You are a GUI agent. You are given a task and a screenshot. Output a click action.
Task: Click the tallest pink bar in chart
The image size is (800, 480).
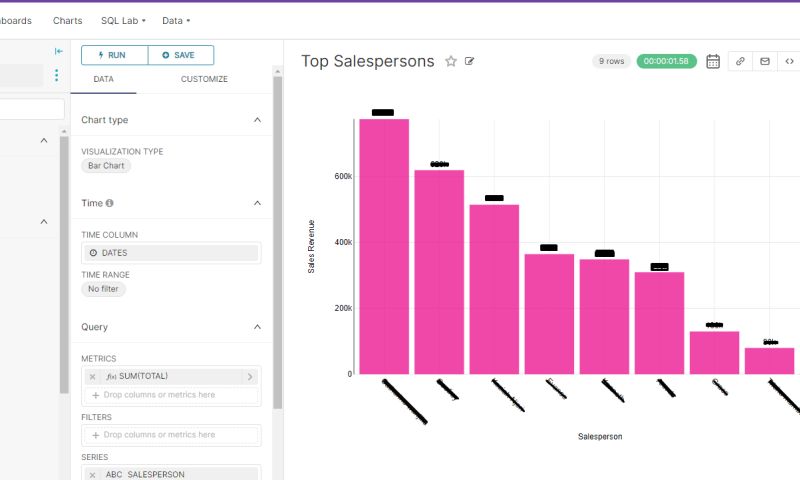384,246
